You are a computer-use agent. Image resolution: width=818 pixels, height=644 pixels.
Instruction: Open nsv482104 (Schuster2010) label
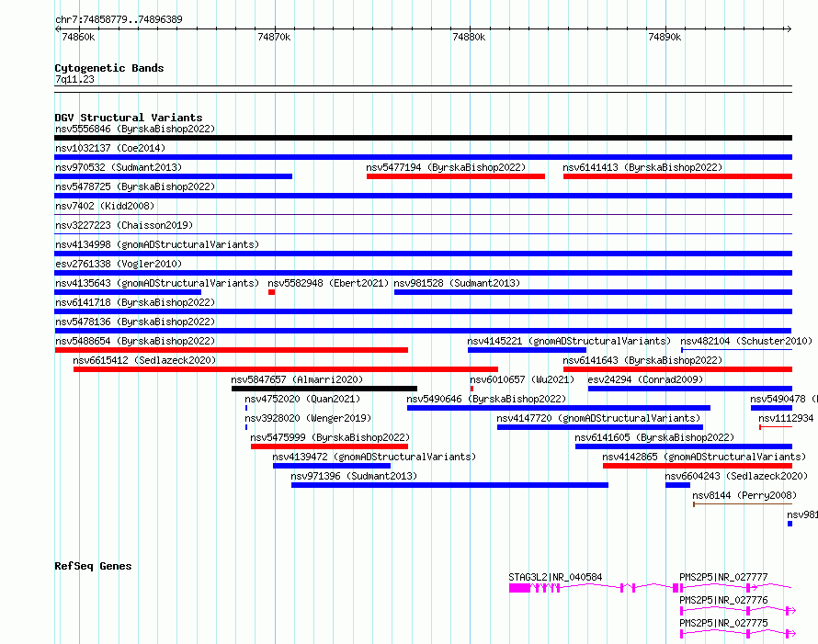746,341
